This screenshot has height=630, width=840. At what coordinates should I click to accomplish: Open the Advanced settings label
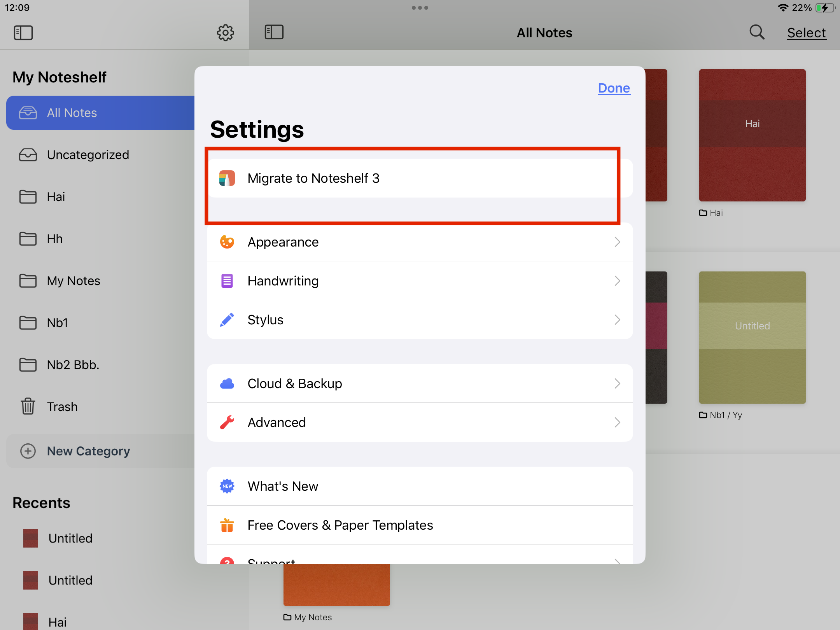(277, 422)
